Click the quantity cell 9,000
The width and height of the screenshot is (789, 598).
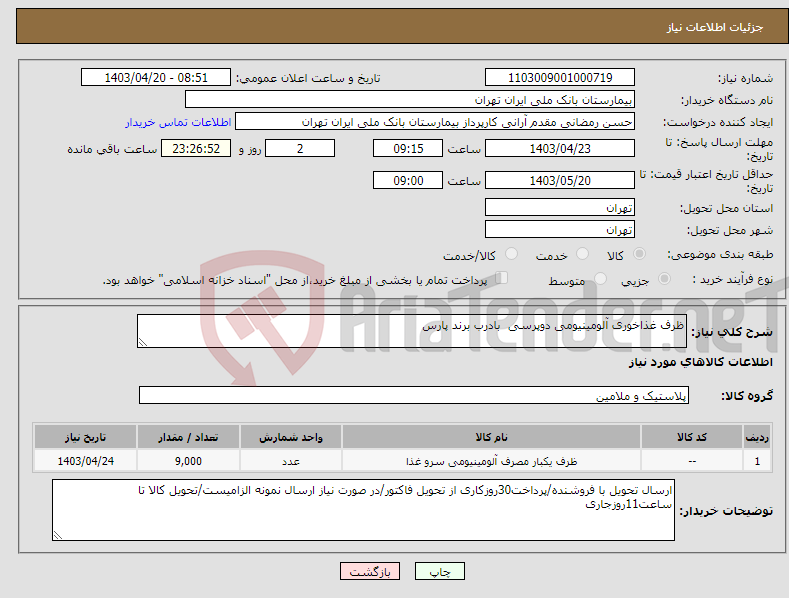[x=188, y=461]
